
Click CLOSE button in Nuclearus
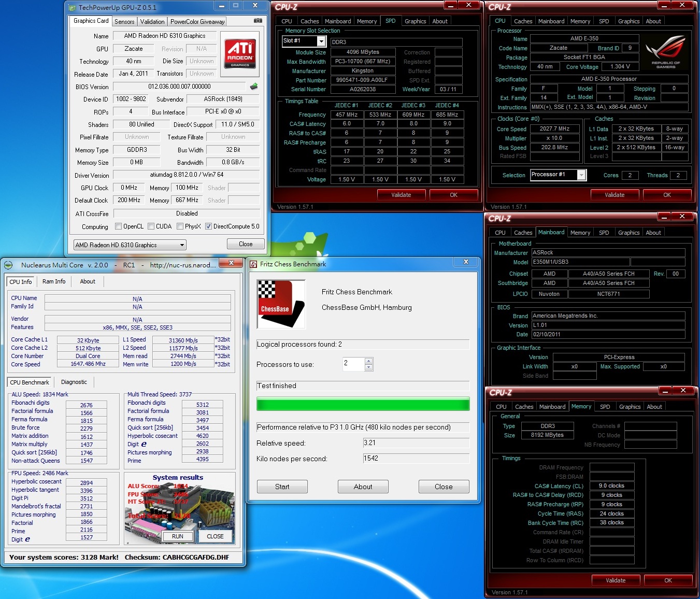pos(216,536)
